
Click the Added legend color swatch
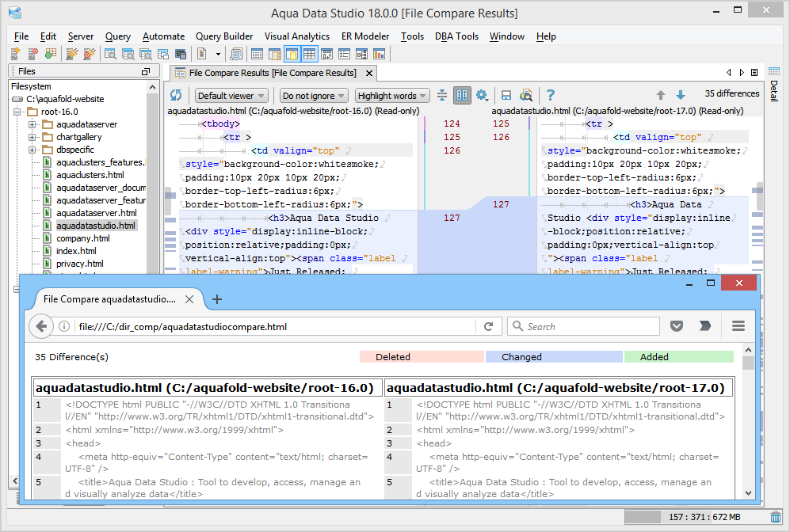678,357
